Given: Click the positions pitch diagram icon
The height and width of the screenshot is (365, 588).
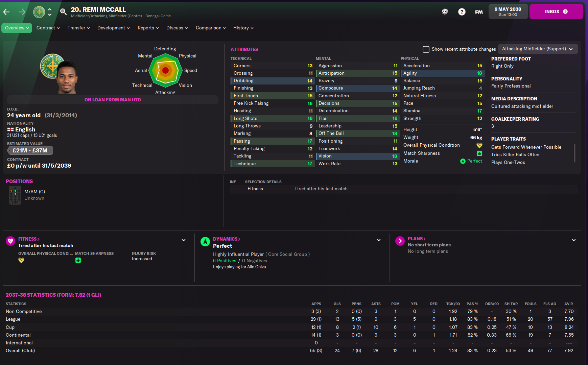Looking at the screenshot, I should pyautogui.click(x=15, y=196).
